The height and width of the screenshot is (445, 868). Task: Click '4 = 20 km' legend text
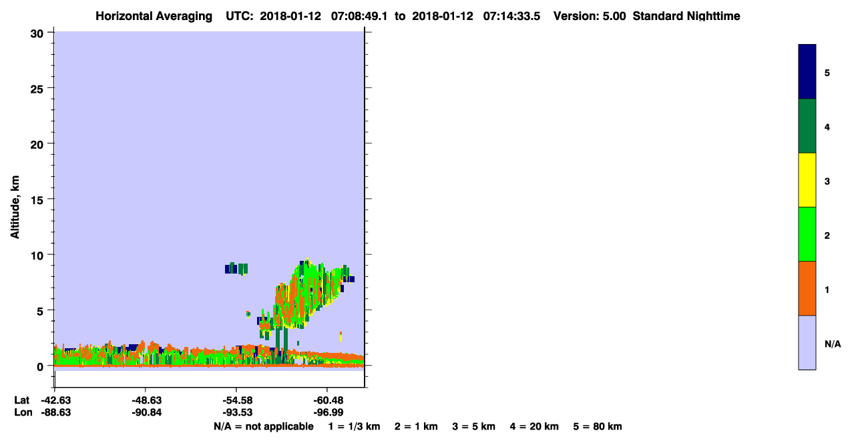534,426
